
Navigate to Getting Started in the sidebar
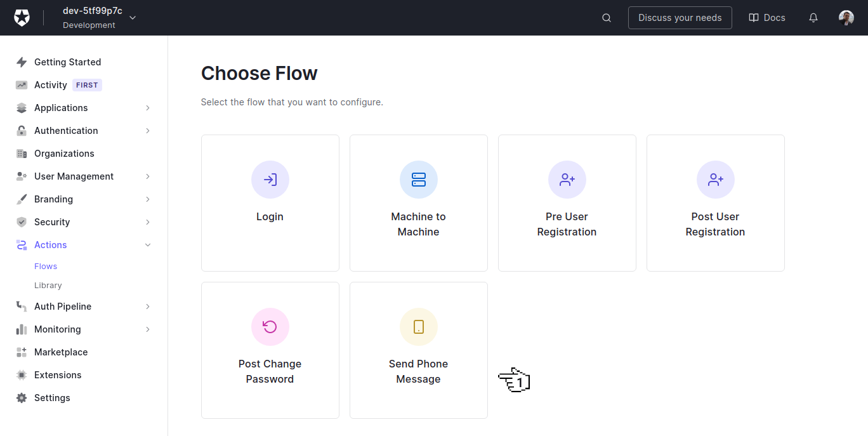pos(67,62)
